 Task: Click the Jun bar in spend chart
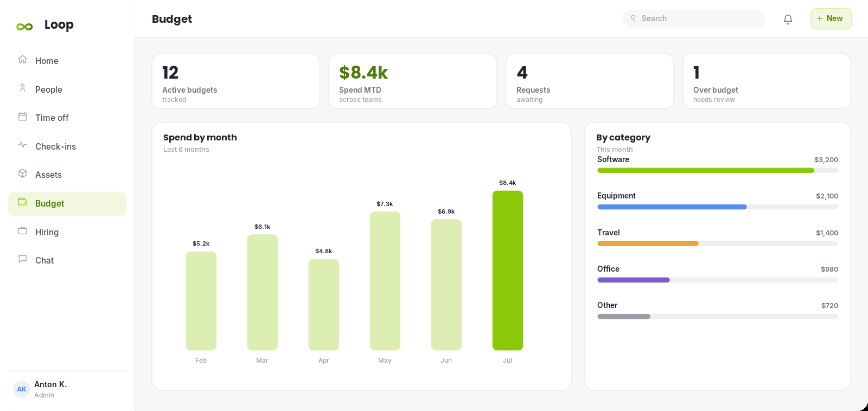(446, 285)
